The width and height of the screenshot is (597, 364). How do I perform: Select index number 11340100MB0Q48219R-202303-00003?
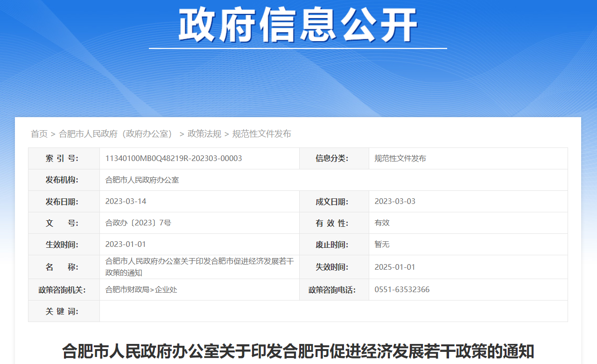pos(174,158)
